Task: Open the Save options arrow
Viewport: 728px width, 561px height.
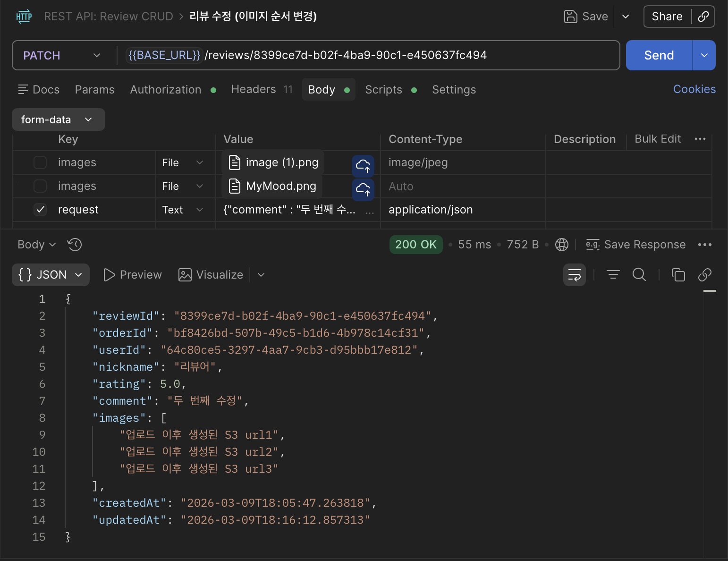Action: point(626,17)
